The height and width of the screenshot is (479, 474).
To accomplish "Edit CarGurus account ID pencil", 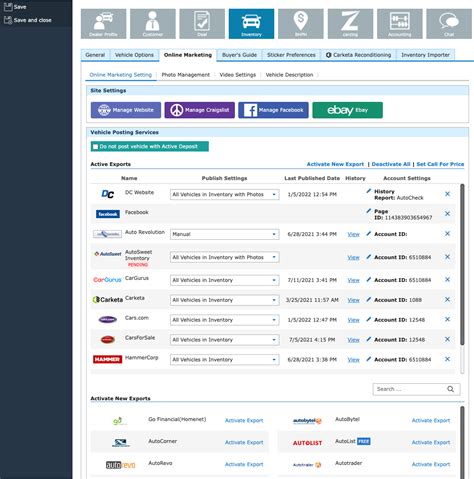I will 368,280.
